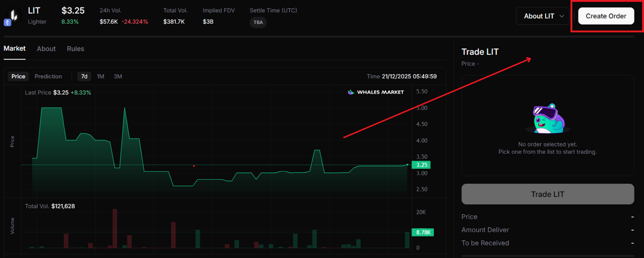Click the green 8.78K volume marker

pyautogui.click(x=423, y=232)
